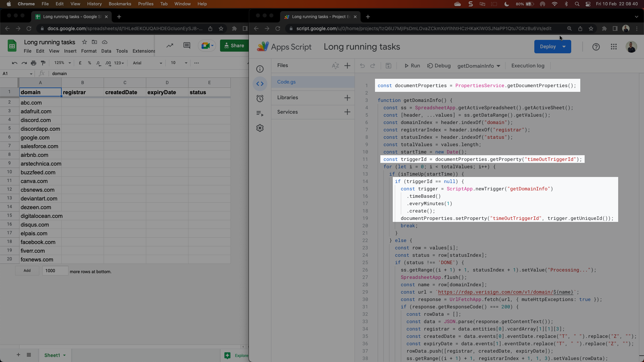This screenshot has height=362, width=644.
Task: Add a new file with plus icon
Action: tap(347, 66)
